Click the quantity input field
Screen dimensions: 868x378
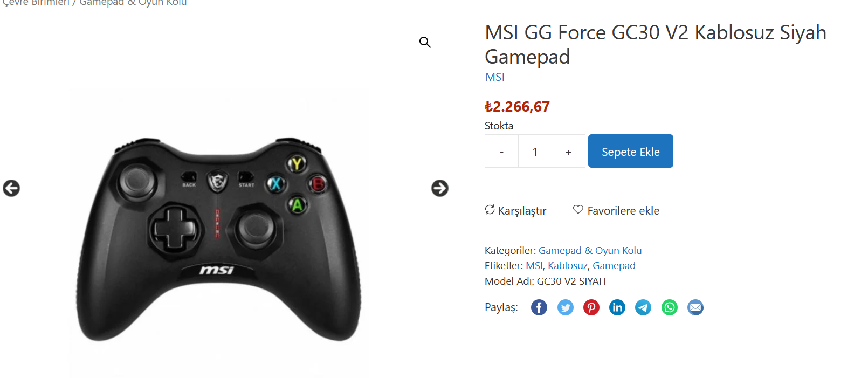535,152
